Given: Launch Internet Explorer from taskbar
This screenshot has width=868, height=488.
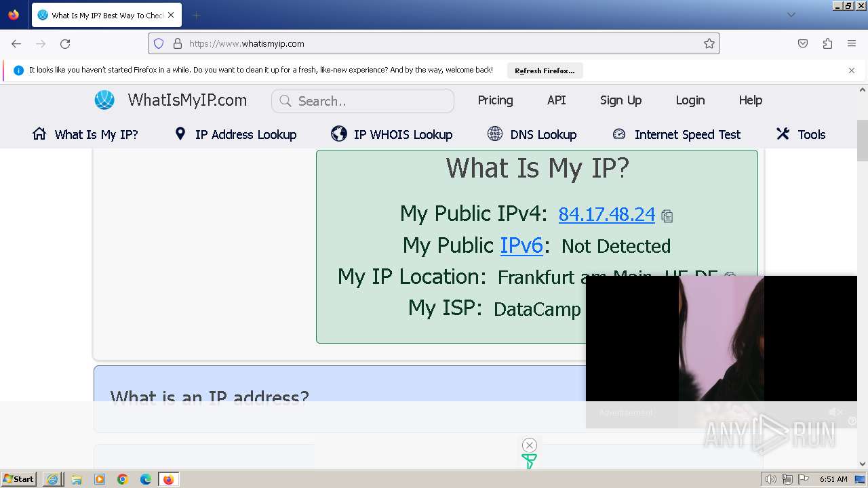Looking at the screenshot, I should 53,479.
